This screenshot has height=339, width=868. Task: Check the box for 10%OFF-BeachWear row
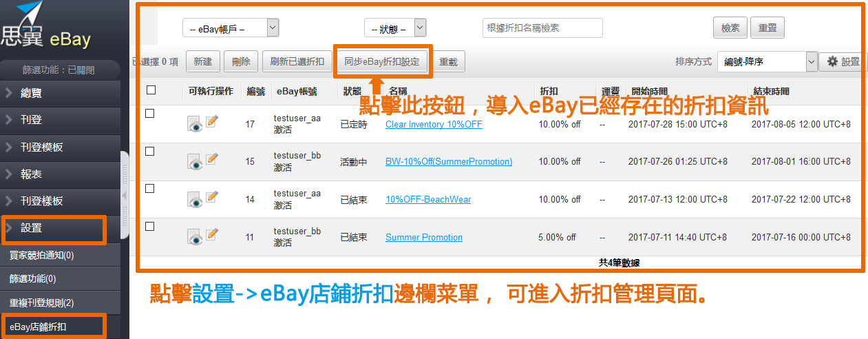tap(150, 188)
